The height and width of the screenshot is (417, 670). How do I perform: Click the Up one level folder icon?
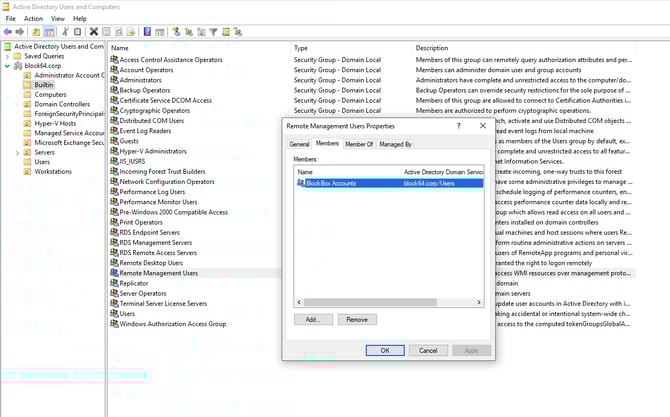point(36,31)
